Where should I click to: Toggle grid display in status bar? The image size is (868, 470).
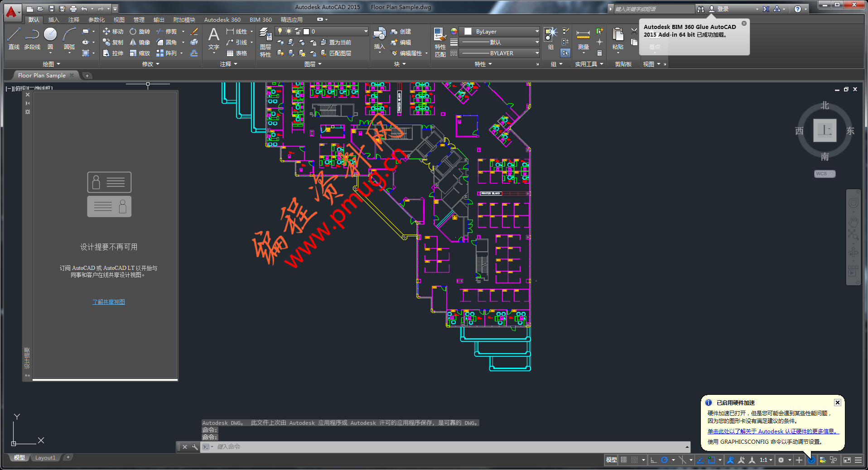coord(624,460)
